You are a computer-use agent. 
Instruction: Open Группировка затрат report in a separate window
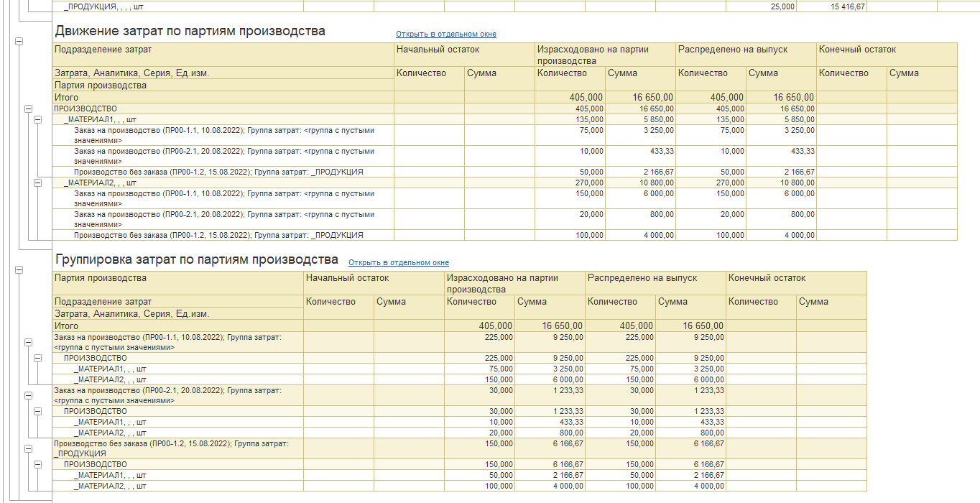click(398, 263)
